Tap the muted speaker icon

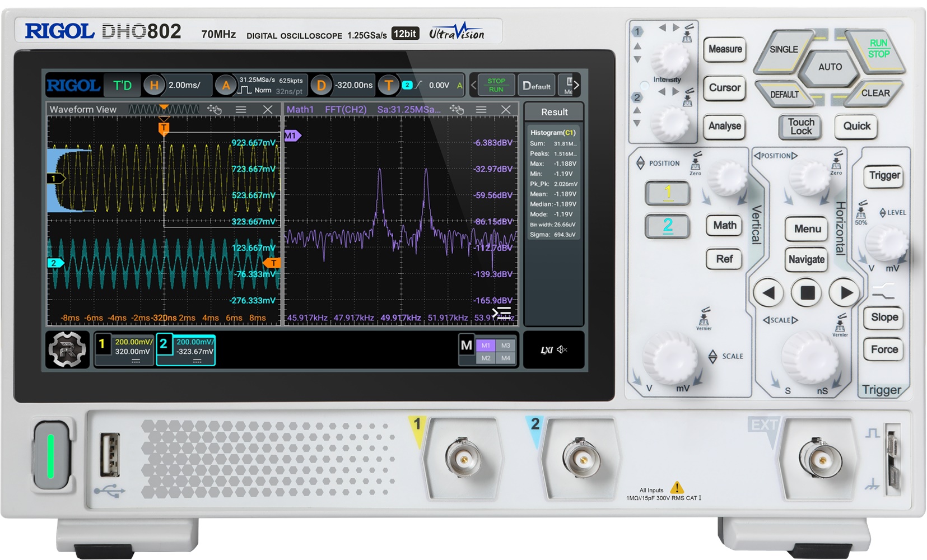(x=562, y=349)
